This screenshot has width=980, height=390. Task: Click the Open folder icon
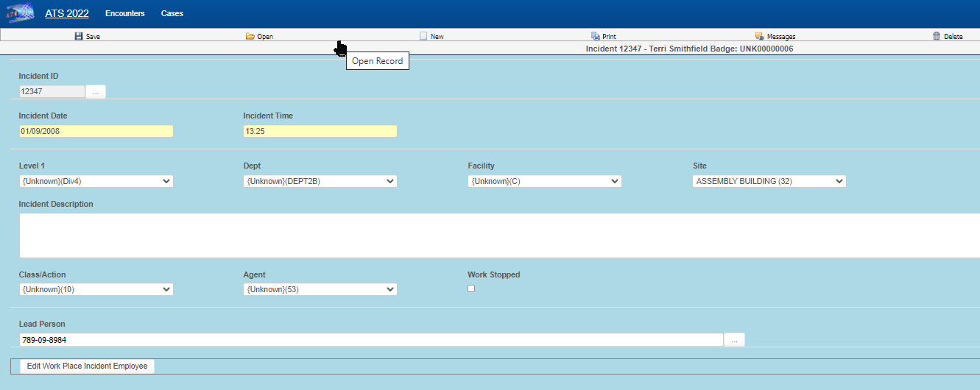click(x=250, y=36)
